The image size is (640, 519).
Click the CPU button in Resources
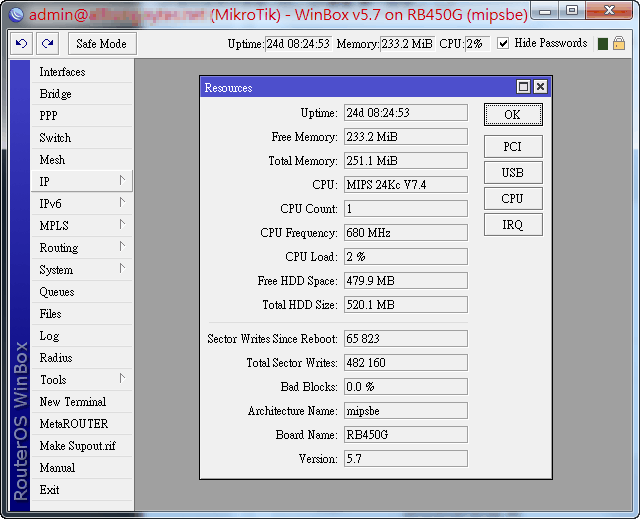point(513,199)
